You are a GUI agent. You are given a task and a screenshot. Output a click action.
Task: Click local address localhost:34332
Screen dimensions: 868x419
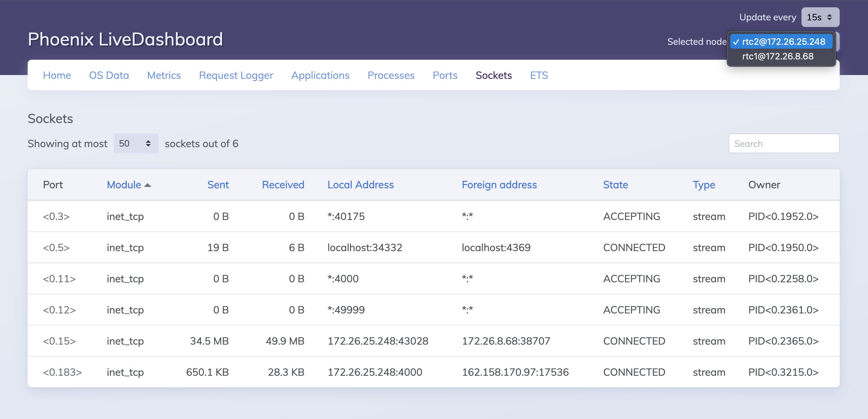point(365,248)
